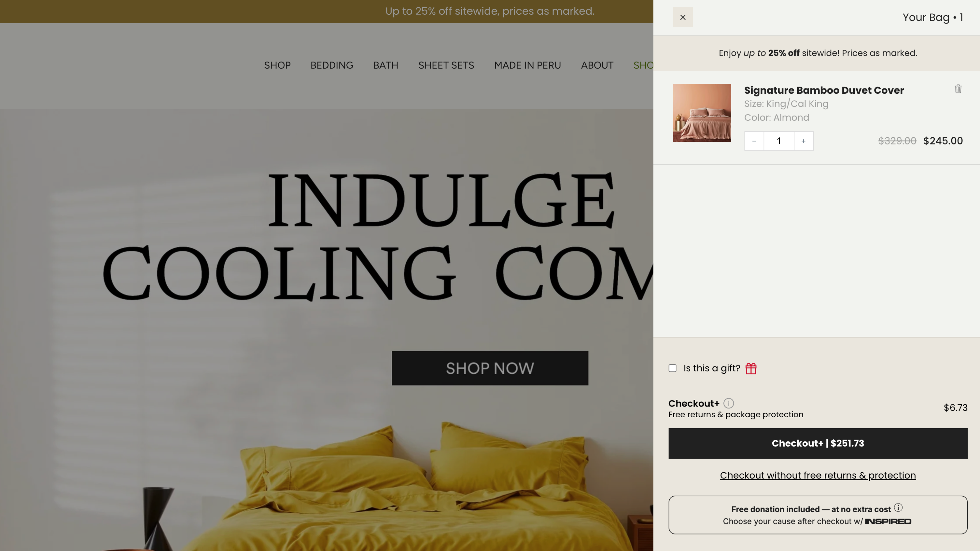Image resolution: width=980 pixels, height=551 pixels.
Task: Open Checkout+ info tooltip icon
Action: pyautogui.click(x=729, y=403)
